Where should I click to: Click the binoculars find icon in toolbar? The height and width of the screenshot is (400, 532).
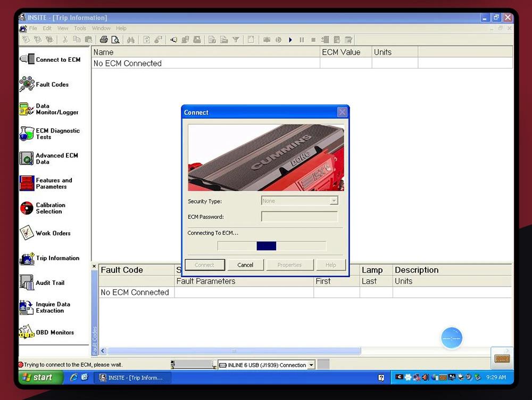pos(131,40)
